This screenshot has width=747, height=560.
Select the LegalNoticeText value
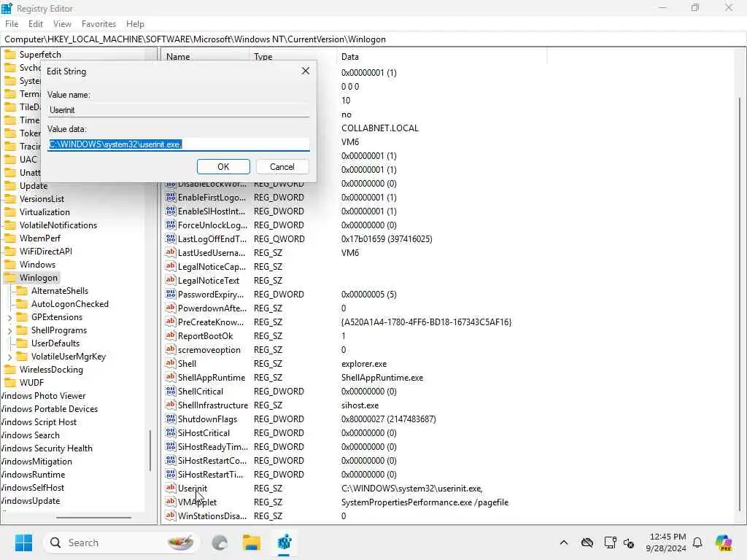(208, 281)
